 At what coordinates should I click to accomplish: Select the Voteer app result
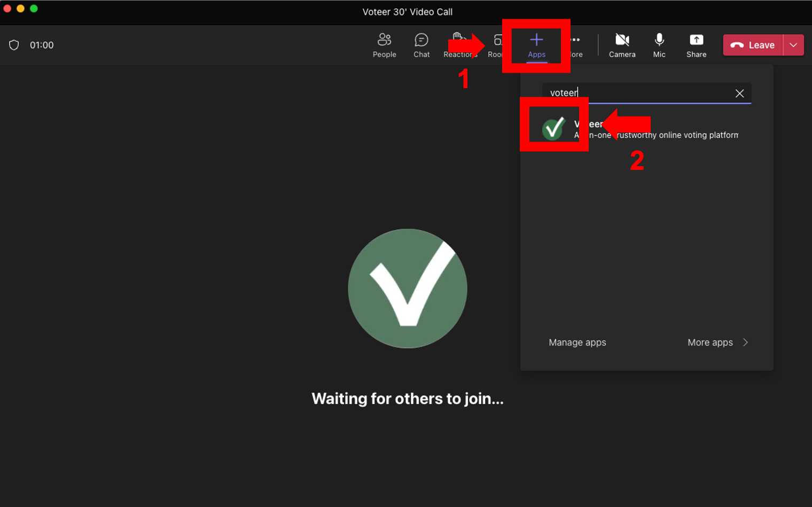click(646, 129)
